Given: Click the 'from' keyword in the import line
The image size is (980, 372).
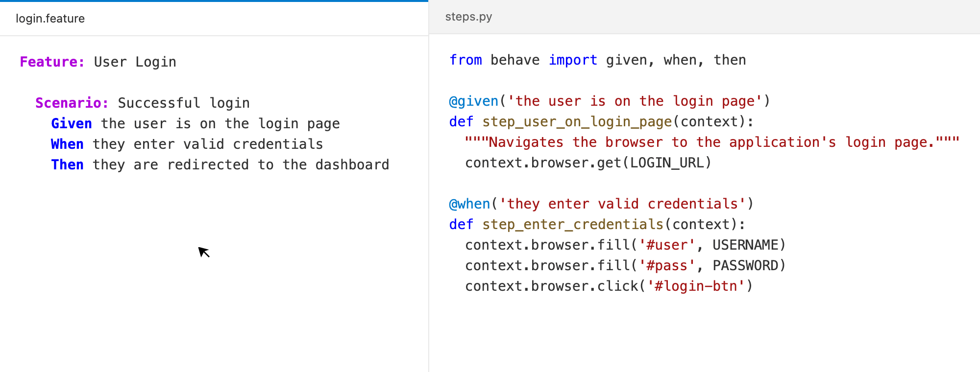Looking at the screenshot, I should click(x=465, y=60).
